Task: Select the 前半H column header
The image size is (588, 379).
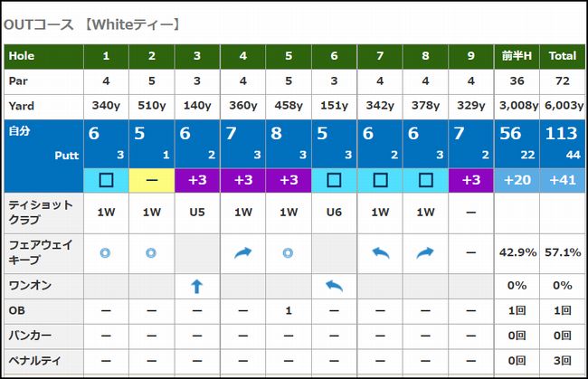Action: 517,56
